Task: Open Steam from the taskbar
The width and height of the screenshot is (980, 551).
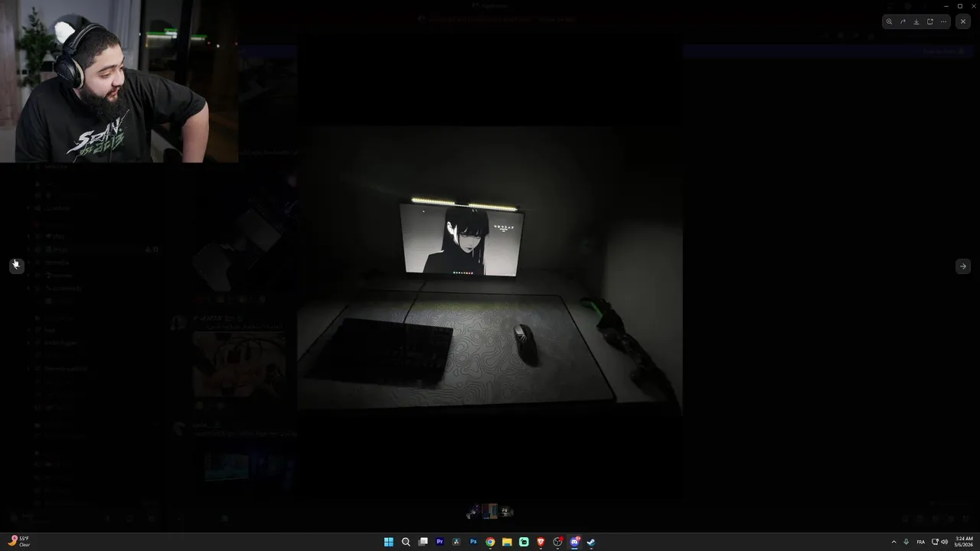Action: click(591, 542)
